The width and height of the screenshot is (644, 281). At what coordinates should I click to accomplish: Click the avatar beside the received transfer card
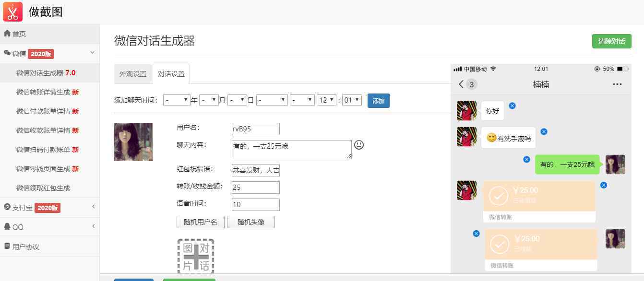point(466,190)
